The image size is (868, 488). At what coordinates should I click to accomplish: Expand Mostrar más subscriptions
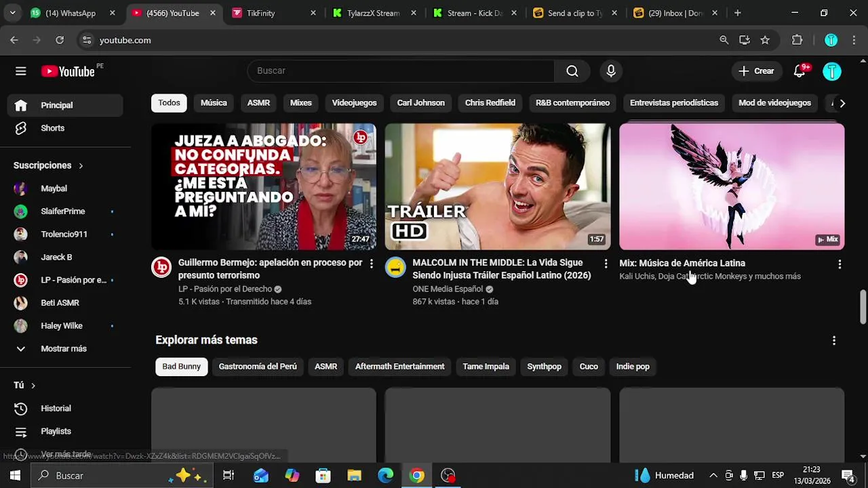click(65, 348)
